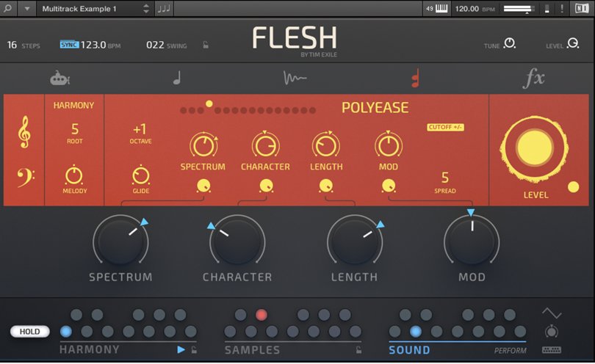Open the submarine sub engine page
595x364 pixels.
tap(59, 77)
